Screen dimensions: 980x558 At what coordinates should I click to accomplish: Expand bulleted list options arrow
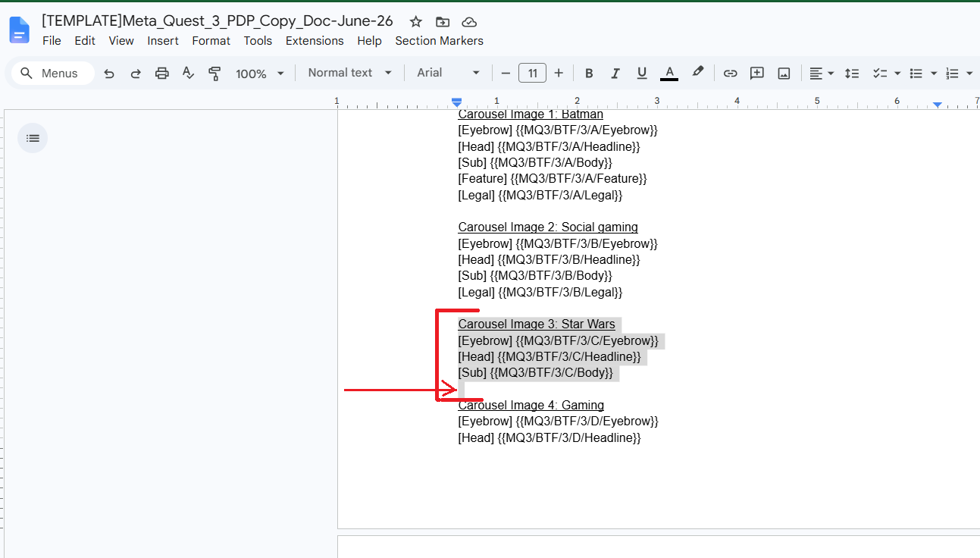point(934,74)
